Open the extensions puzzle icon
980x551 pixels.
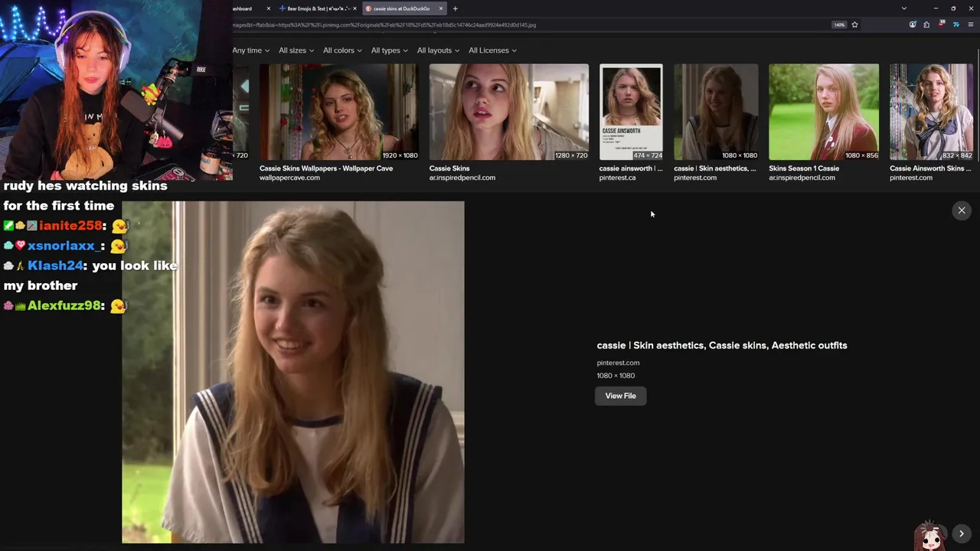[926, 24]
